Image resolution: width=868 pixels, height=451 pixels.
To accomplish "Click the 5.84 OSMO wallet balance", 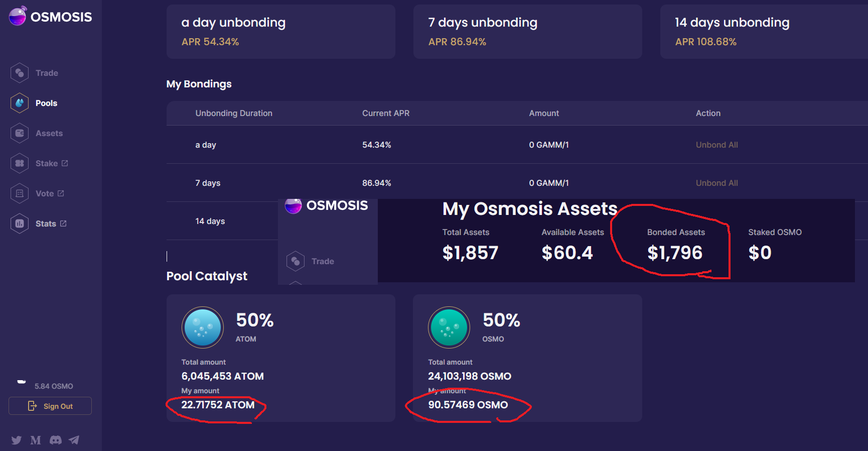I will click(54, 386).
